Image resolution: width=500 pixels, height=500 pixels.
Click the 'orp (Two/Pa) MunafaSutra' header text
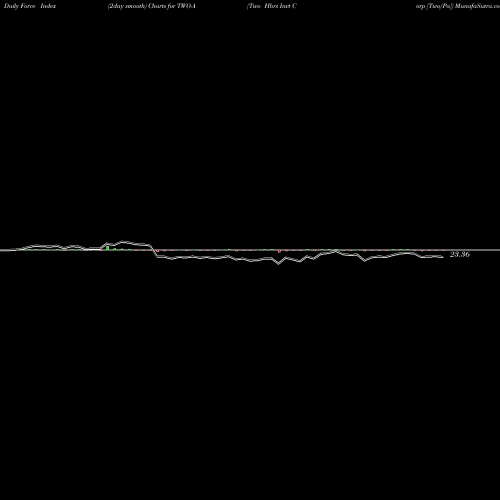pos(458,6)
